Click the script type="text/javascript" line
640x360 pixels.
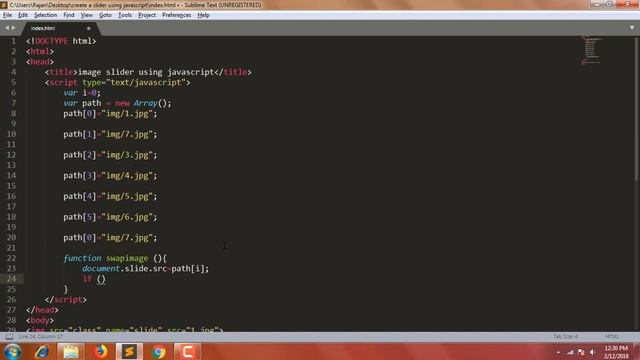[118, 82]
